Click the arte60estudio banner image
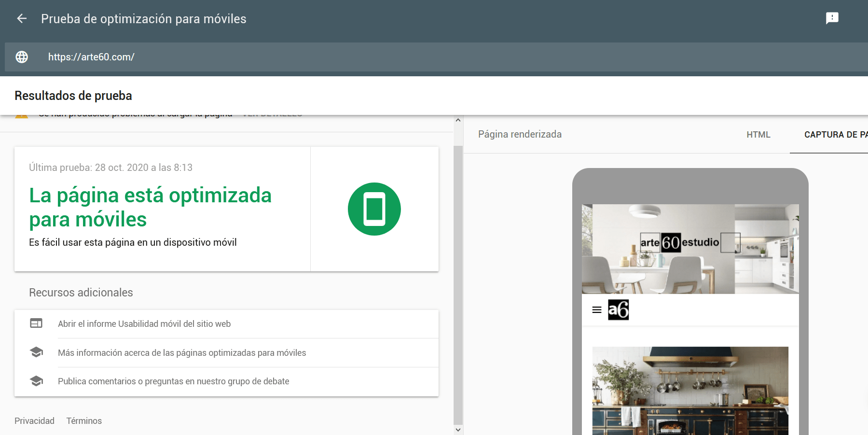The height and width of the screenshot is (435, 868). pos(690,249)
